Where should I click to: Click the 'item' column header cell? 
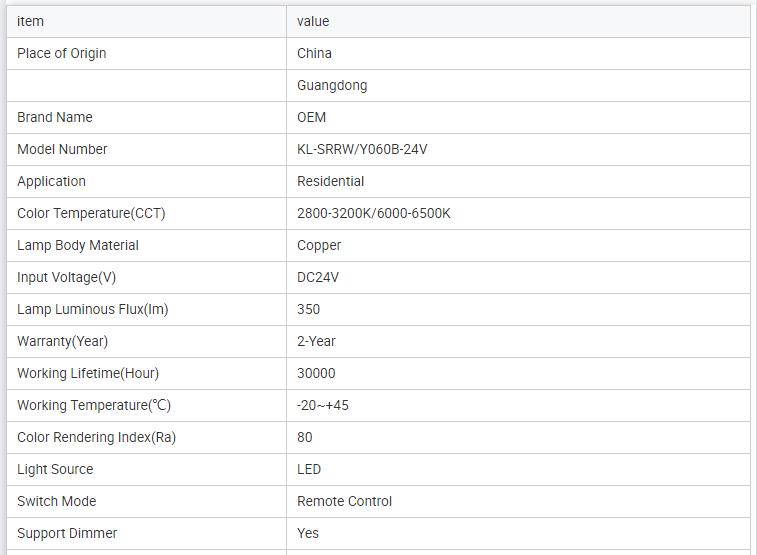[x=31, y=21]
